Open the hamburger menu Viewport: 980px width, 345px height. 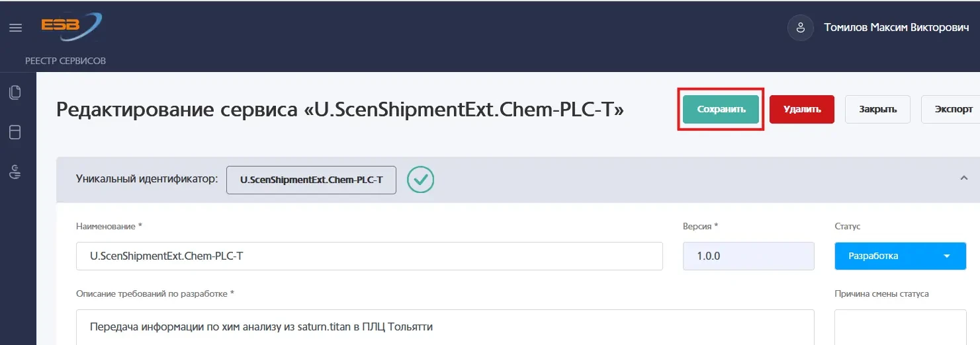tap(15, 28)
